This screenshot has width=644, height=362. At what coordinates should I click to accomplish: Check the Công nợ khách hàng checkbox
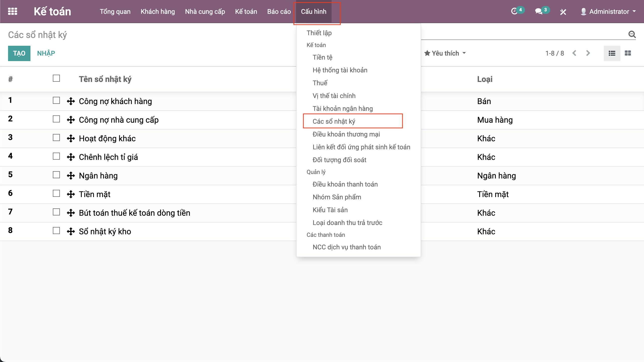click(56, 101)
